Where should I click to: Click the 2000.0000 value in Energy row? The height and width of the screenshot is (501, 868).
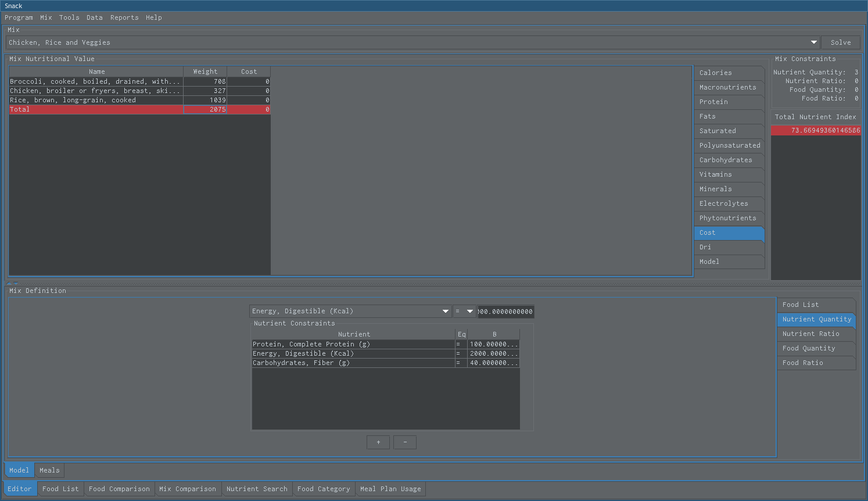493,353
